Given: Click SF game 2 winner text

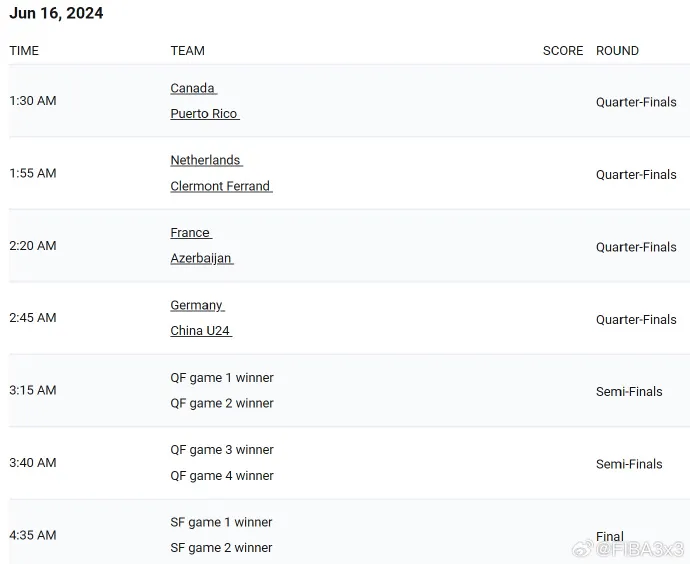Looking at the screenshot, I should click(x=221, y=548).
